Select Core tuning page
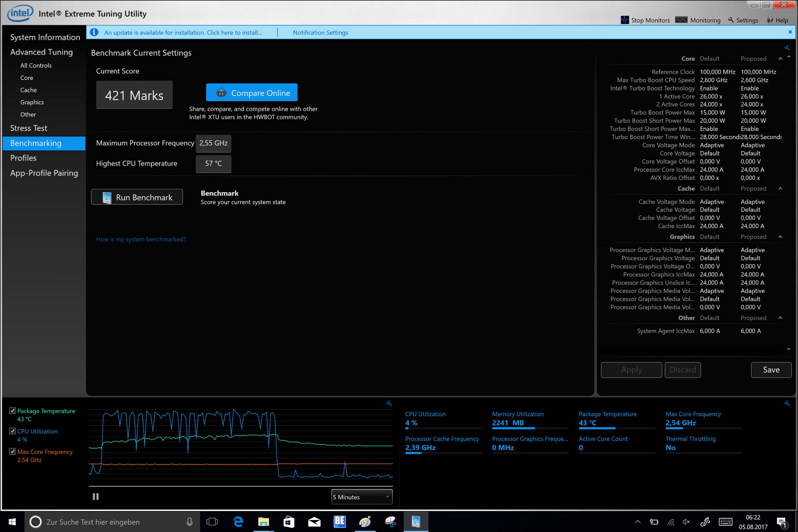This screenshot has height=532, width=798. [27, 78]
